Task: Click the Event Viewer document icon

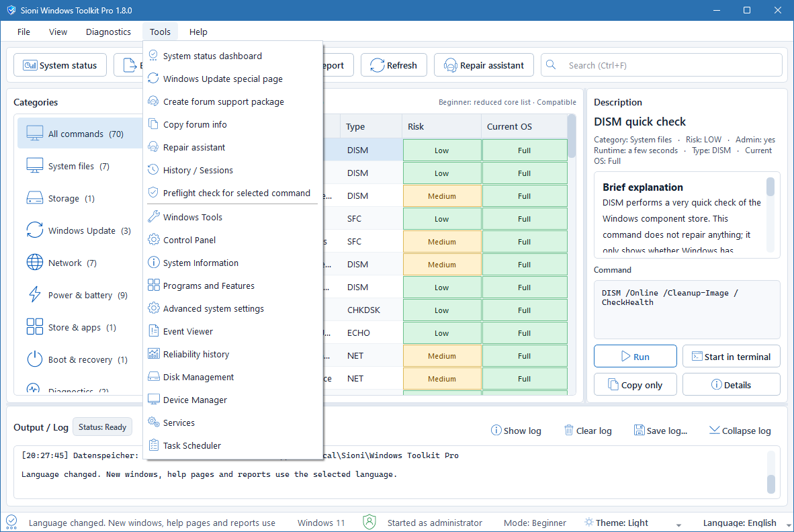Action: [153, 331]
